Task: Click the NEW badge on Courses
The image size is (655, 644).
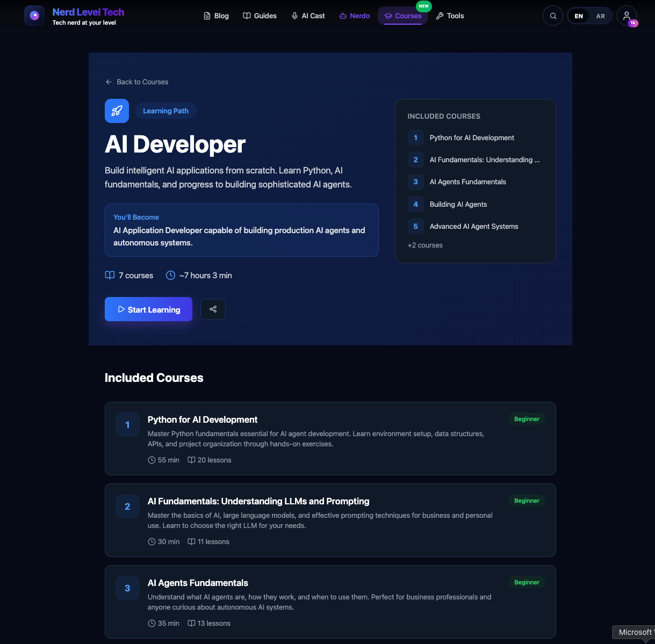Action: click(423, 6)
